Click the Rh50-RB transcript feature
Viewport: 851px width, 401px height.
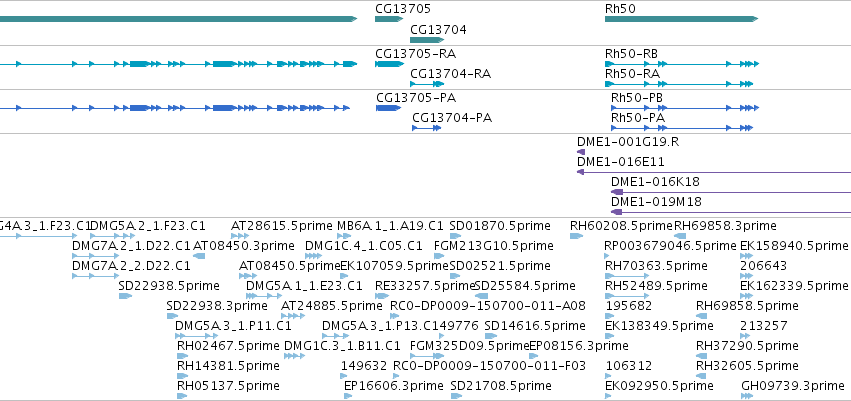682,64
